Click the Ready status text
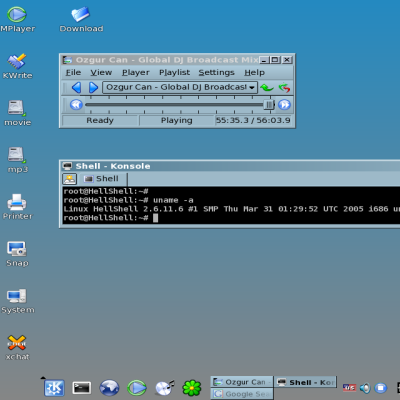 pyautogui.click(x=100, y=120)
